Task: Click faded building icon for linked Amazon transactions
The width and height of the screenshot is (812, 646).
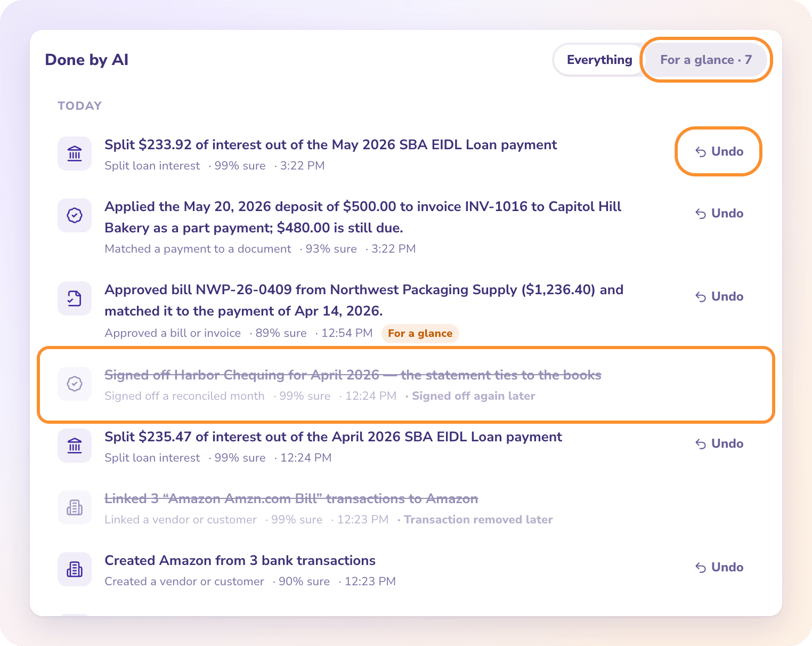Action: click(x=75, y=507)
